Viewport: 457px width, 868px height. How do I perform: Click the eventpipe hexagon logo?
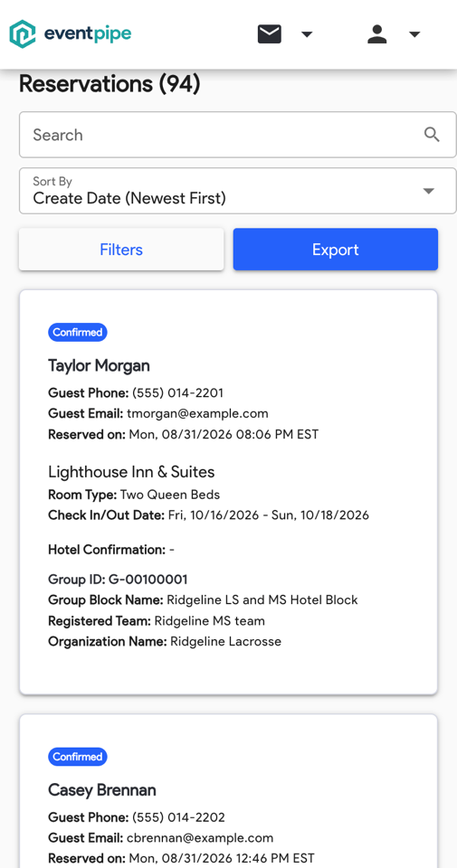(22, 34)
